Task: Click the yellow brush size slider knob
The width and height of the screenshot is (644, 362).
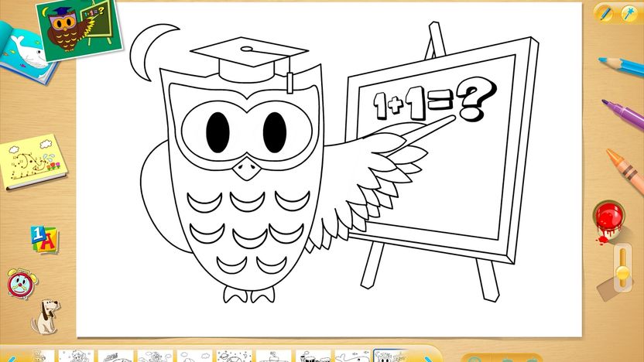Action: 622,272
